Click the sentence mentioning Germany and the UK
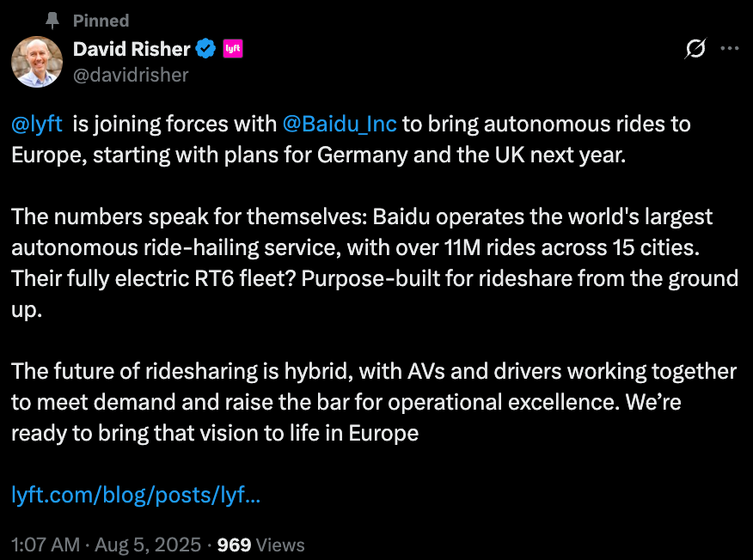The image size is (753, 560). point(344,155)
